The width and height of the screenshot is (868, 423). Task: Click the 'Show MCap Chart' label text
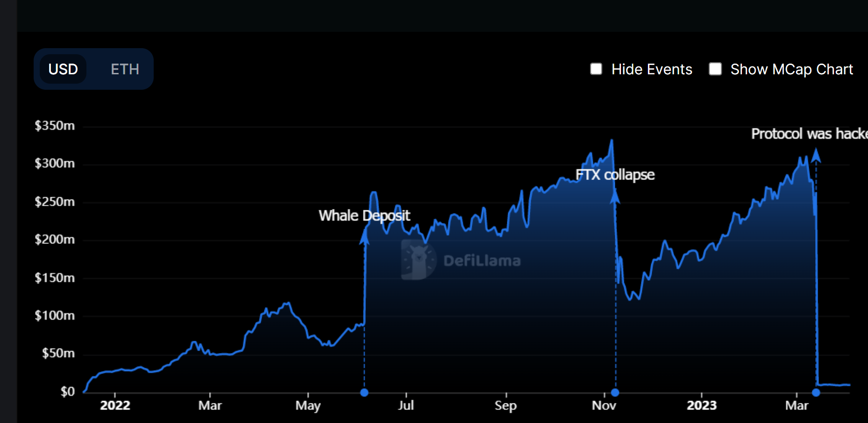click(792, 70)
